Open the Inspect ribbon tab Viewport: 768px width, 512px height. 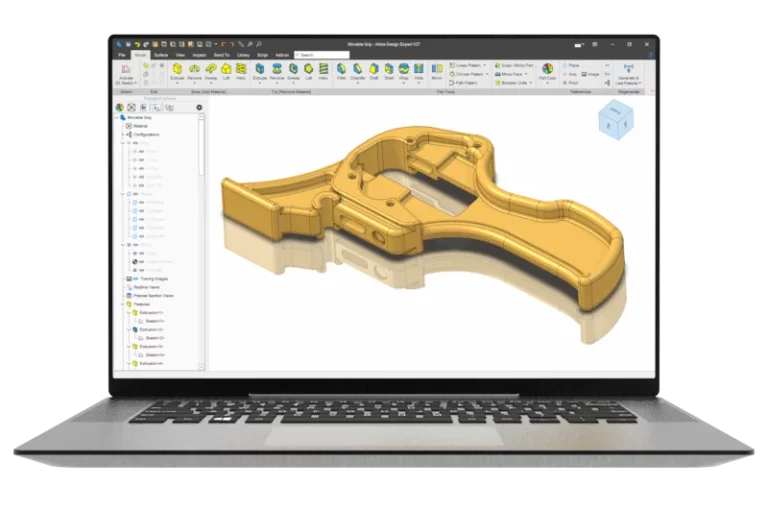[x=199, y=55]
